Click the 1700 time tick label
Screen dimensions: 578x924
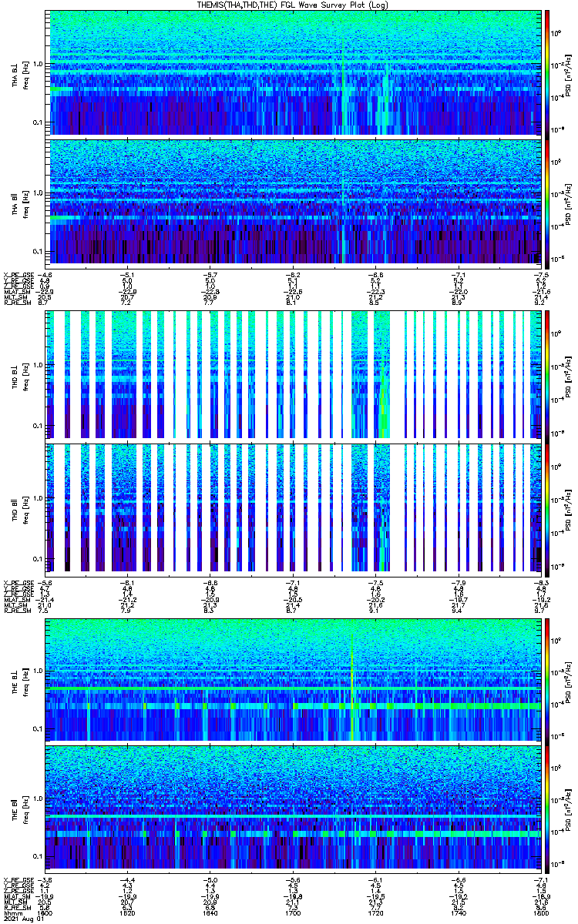294,913
